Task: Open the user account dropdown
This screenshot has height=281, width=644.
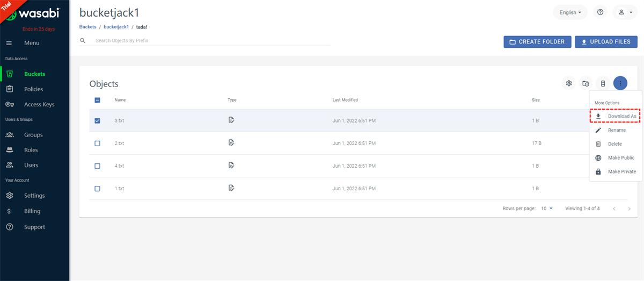Action: click(x=625, y=12)
